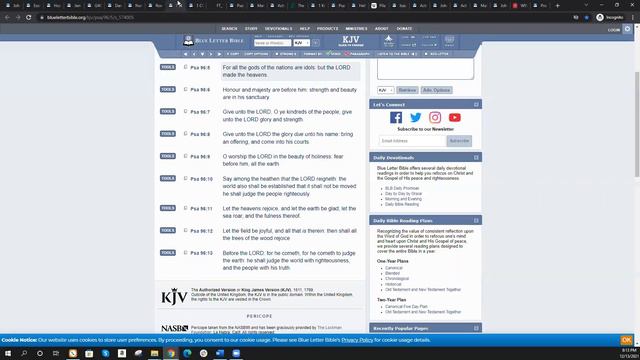
Task: Select Verse format option in toolbar
Action: [x=333, y=54]
